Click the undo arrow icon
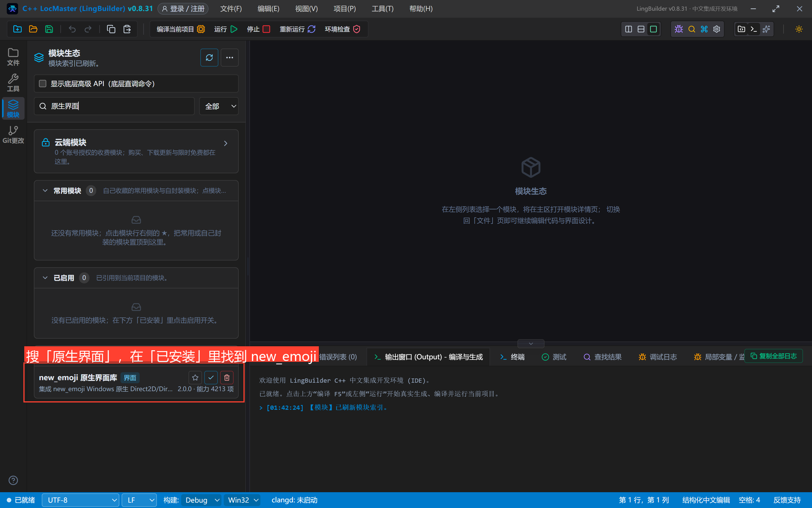 (x=72, y=29)
